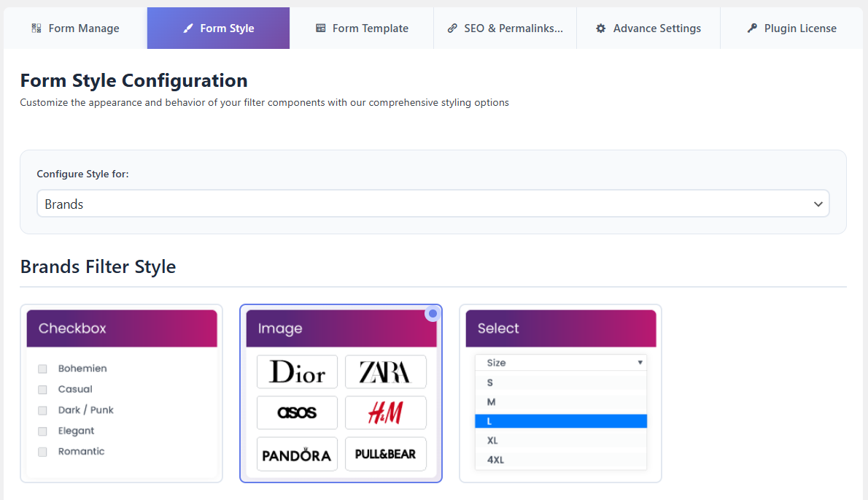Click the H&M brand logo
This screenshot has height=500, width=868.
click(385, 412)
